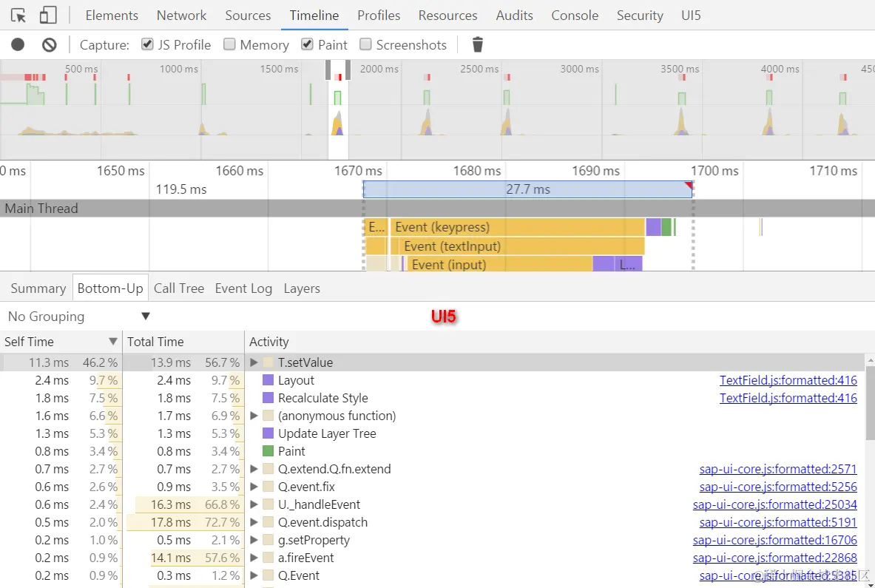The image size is (875, 588).
Task: Activate the inspect element picker icon
Action: pos(18,15)
